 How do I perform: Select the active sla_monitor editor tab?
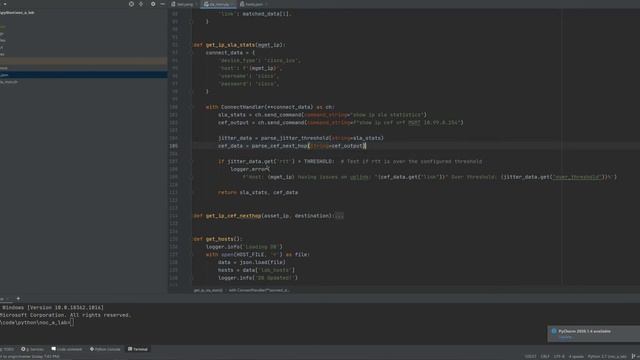[217, 4]
